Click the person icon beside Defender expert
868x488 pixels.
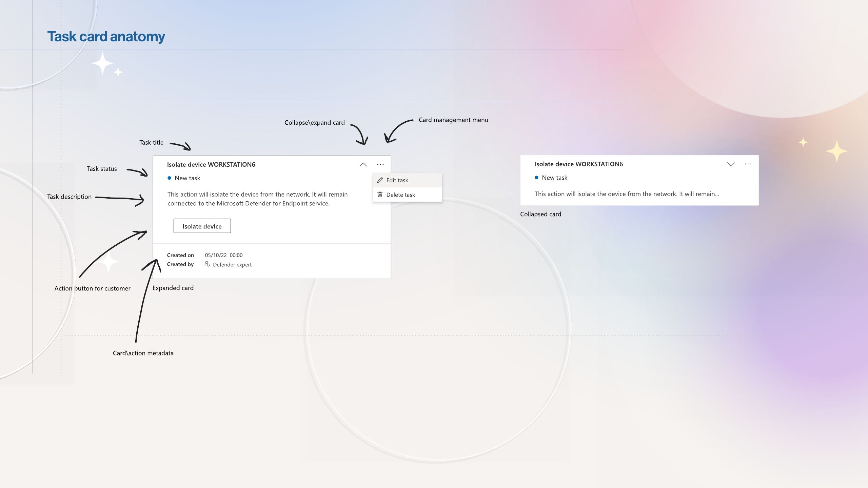[207, 264]
